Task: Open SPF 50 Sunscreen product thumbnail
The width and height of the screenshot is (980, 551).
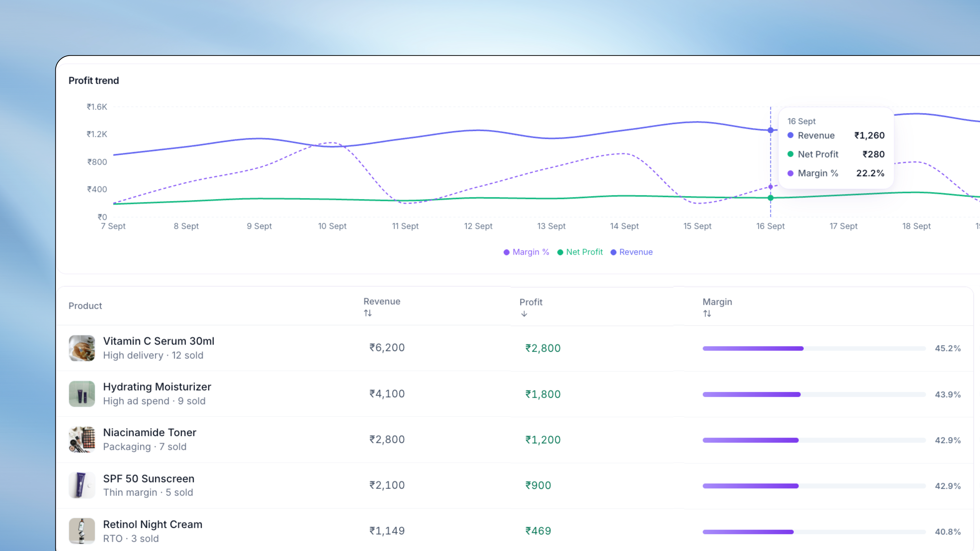Action: (x=82, y=485)
